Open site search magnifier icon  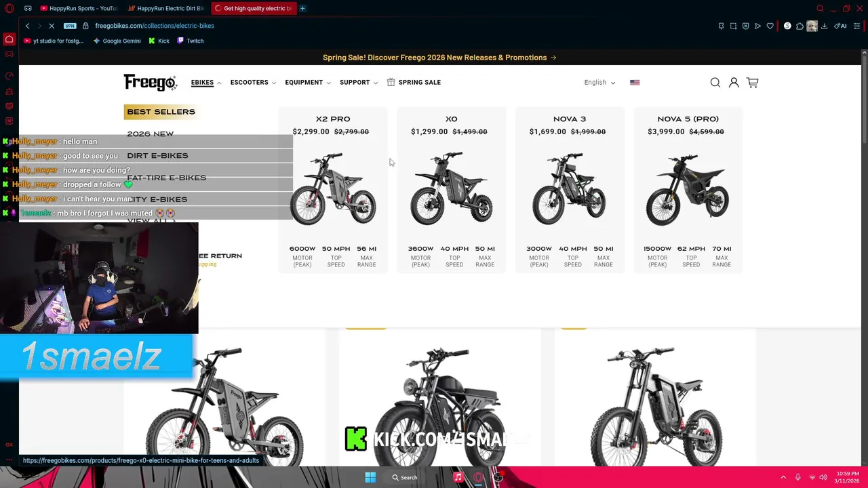[715, 83]
